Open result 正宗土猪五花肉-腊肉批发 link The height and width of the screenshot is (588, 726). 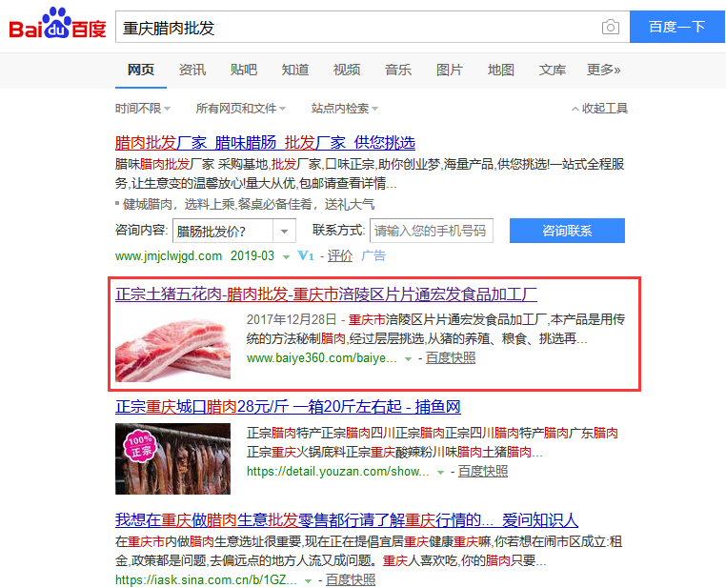[326, 294]
